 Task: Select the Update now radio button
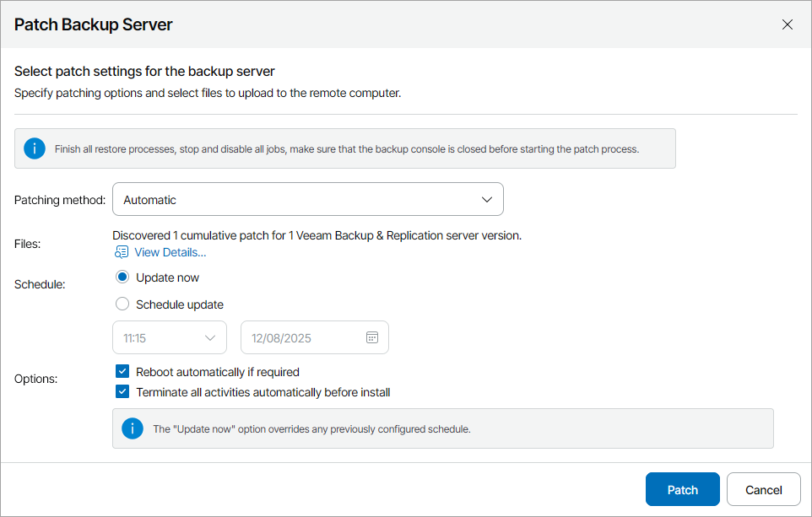(122, 277)
